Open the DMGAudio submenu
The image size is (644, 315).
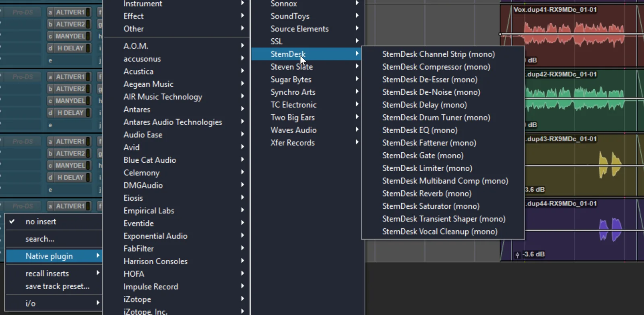(176, 185)
